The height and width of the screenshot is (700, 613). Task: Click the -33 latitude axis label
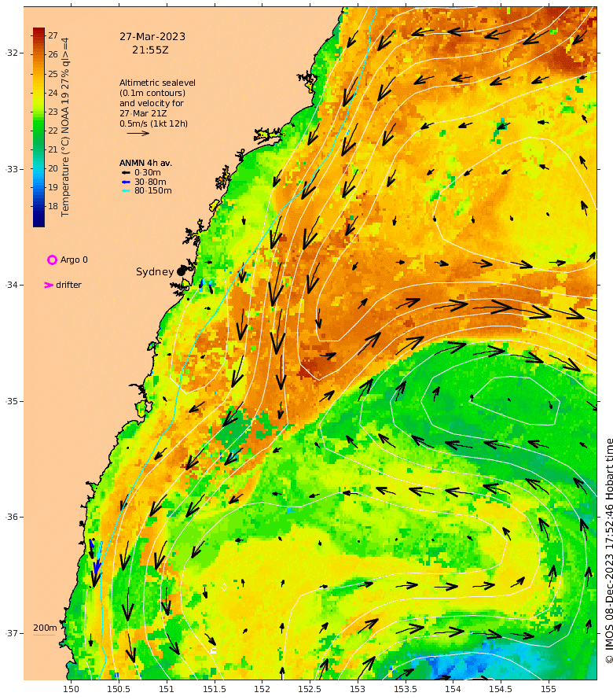pyautogui.click(x=12, y=169)
